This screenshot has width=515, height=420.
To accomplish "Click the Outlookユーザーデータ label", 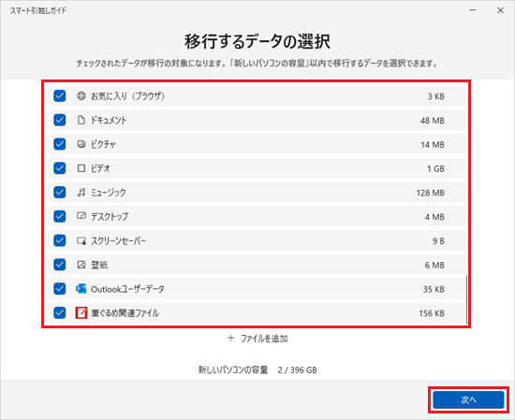I will coord(127,289).
